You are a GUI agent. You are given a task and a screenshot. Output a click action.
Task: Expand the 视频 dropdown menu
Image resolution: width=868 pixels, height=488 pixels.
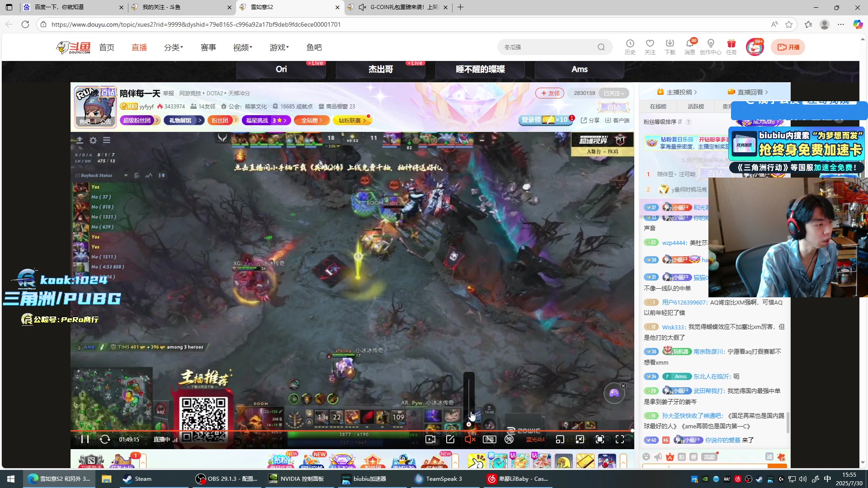coord(243,47)
